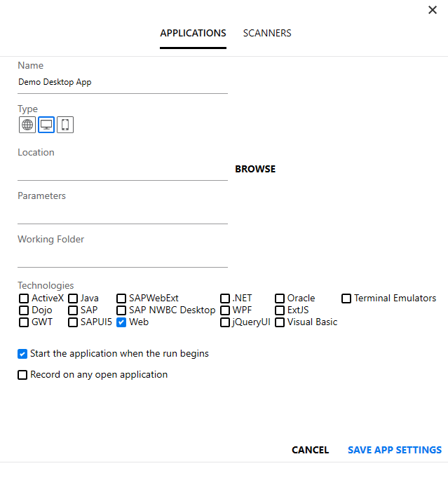The width and height of the screenshot is (448, 487).
Task: Select the Mobile application type icon
Action: click(x=65, y=125)
